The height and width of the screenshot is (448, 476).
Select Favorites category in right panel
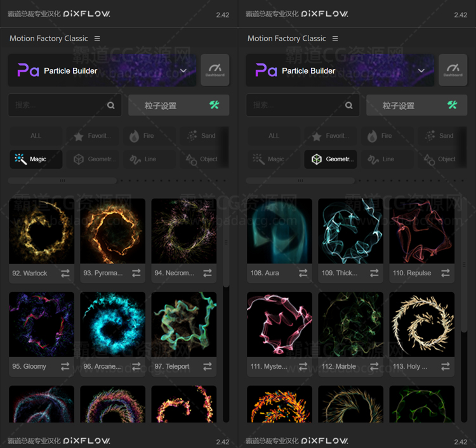(x=331, y=136)
